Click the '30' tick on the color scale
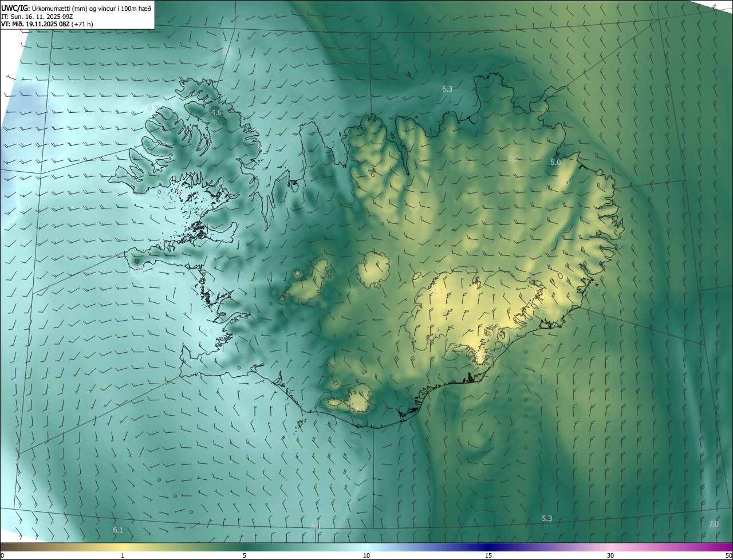 [x=610, y=555]
